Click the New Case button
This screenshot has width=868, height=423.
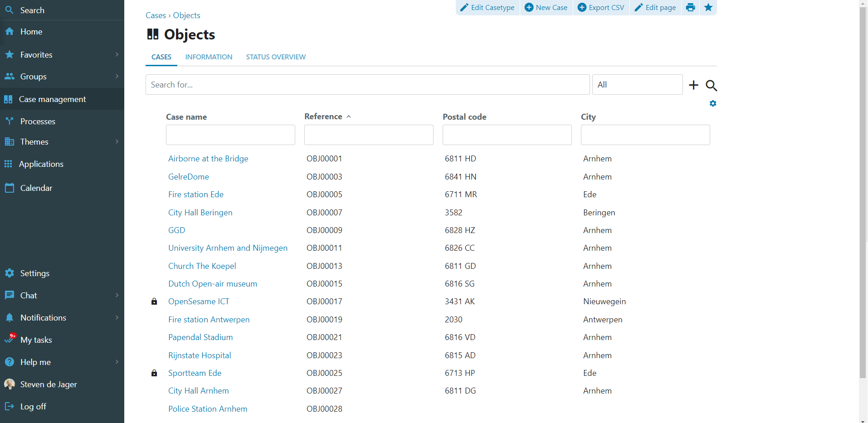pos(546,8)
